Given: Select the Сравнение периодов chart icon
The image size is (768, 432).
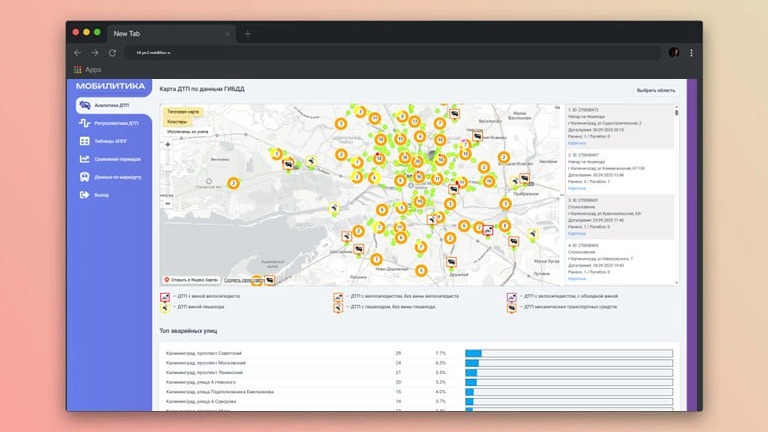Looking at the screenshot, I should pyautogui.click(x=84, y=159).
